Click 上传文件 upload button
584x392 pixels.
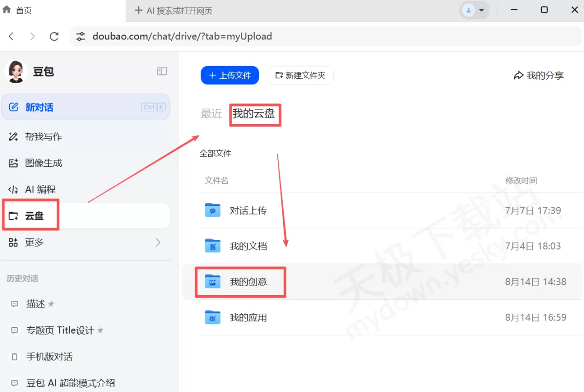(x=230, y=75)
